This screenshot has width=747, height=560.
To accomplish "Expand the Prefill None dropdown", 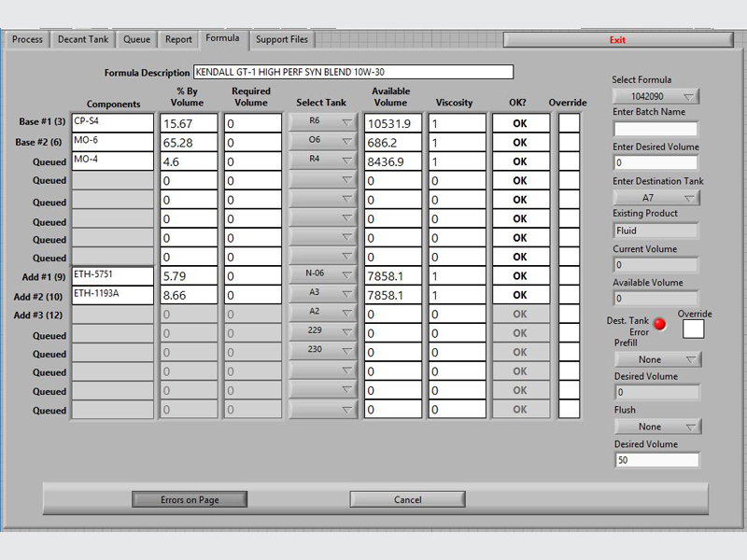I will [657, 359].
